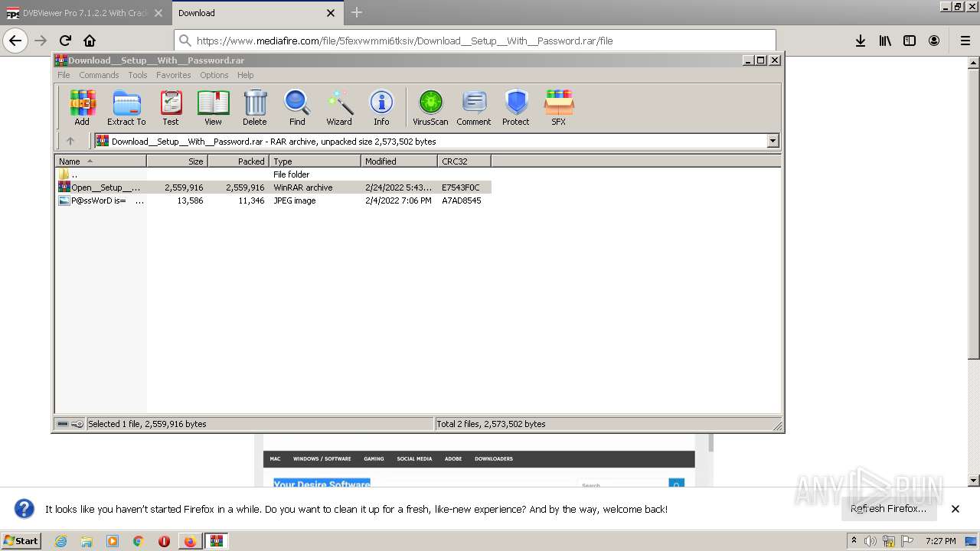
Task: Open the Windows Start menu
Action: (x=21, y=540)
